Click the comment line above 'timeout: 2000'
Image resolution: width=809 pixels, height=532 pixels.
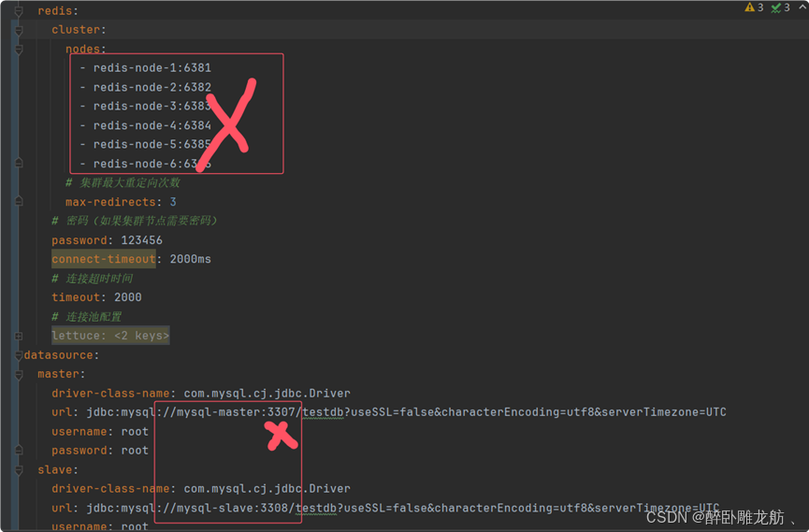93,279
